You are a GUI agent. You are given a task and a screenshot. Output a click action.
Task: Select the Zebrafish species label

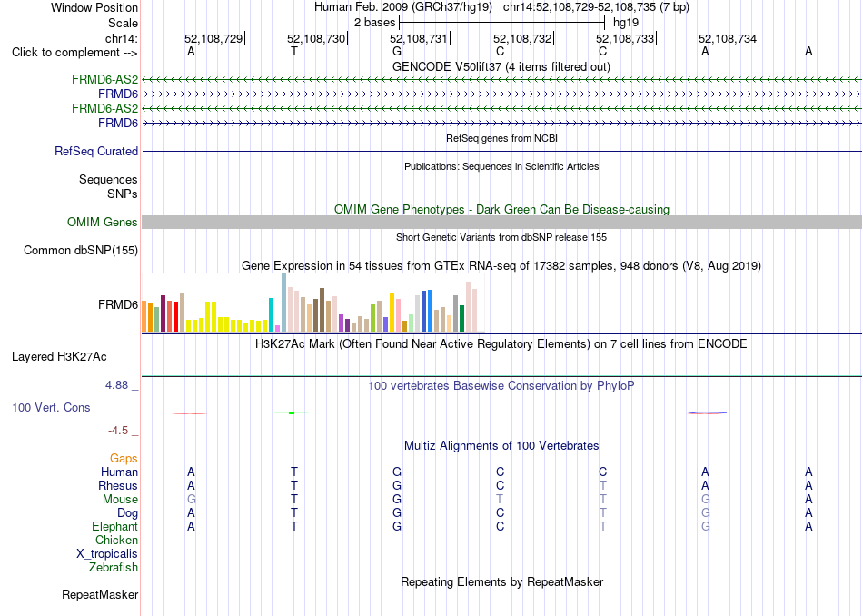[x=114, y=567]
